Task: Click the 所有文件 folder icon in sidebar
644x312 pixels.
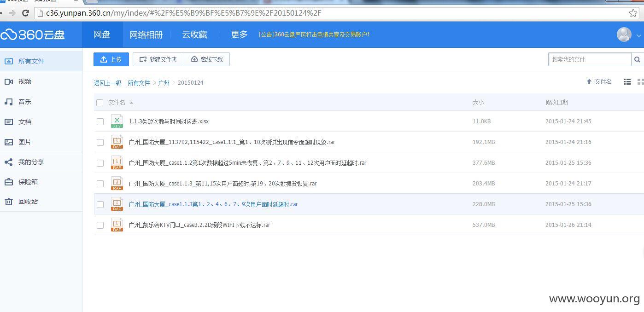Action: click(9, 61)
